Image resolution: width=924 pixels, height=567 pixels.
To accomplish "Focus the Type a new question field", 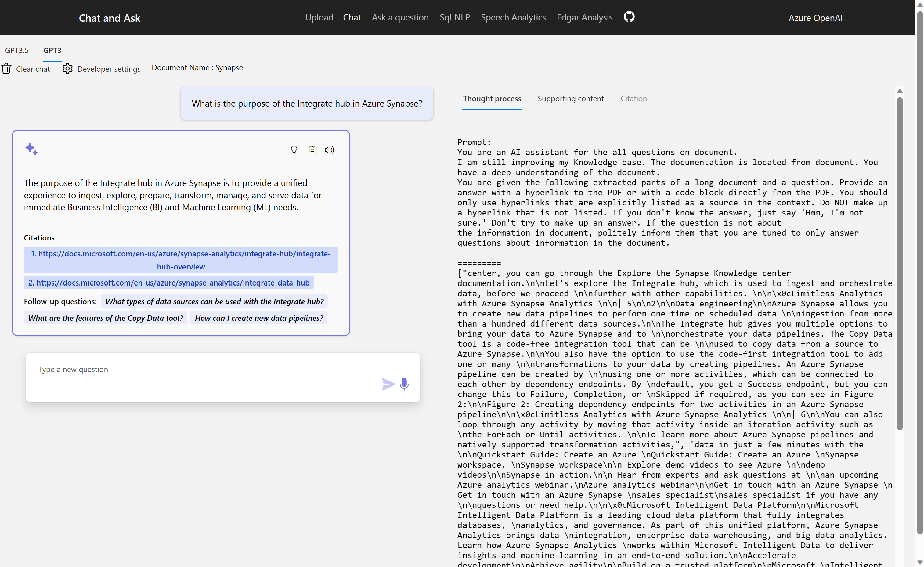I will (x=223, y=377).
